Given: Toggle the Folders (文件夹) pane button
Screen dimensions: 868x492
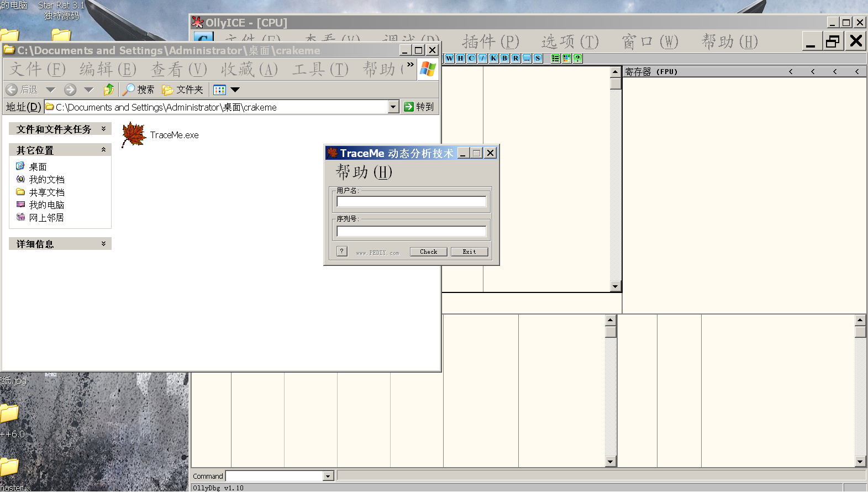Looking at the screenshot, I should 183,90.
